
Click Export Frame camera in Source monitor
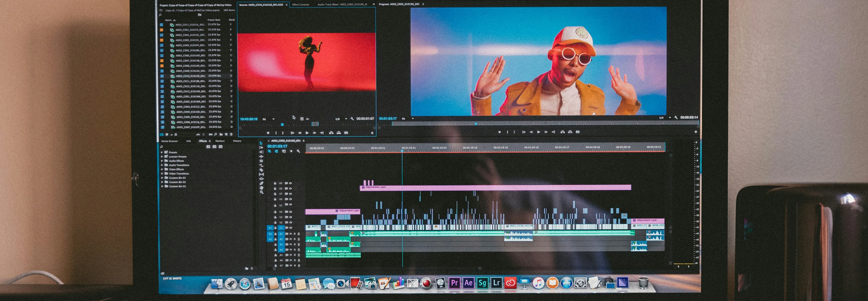click(346, 133)
